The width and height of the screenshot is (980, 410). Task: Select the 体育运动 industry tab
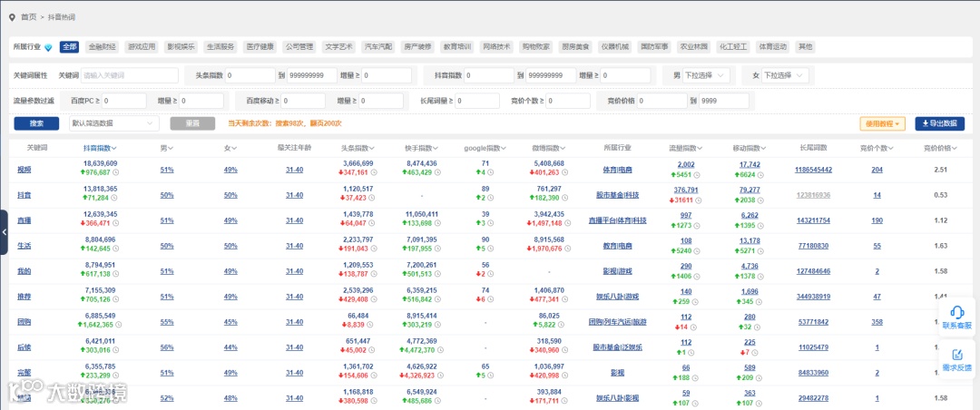point(772,47)
